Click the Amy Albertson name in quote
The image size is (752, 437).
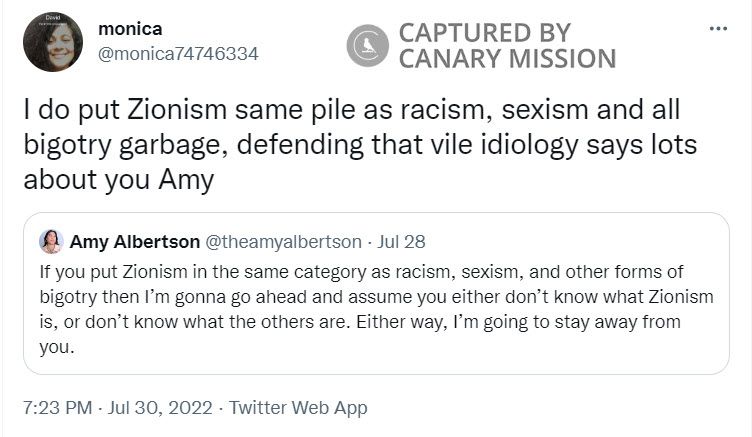134,241
